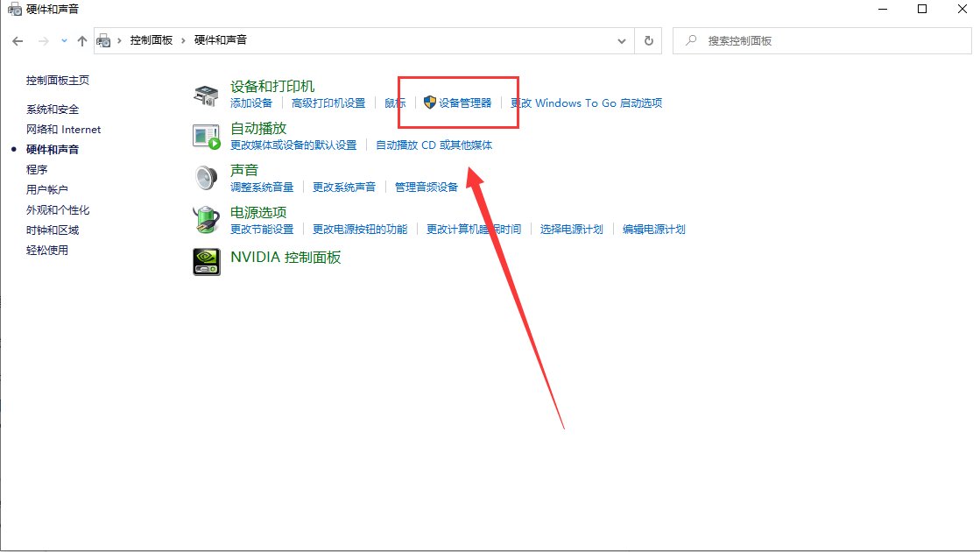
Task: Open NVIDIA 控制面板 via its green icon
Action: [205, 262]
